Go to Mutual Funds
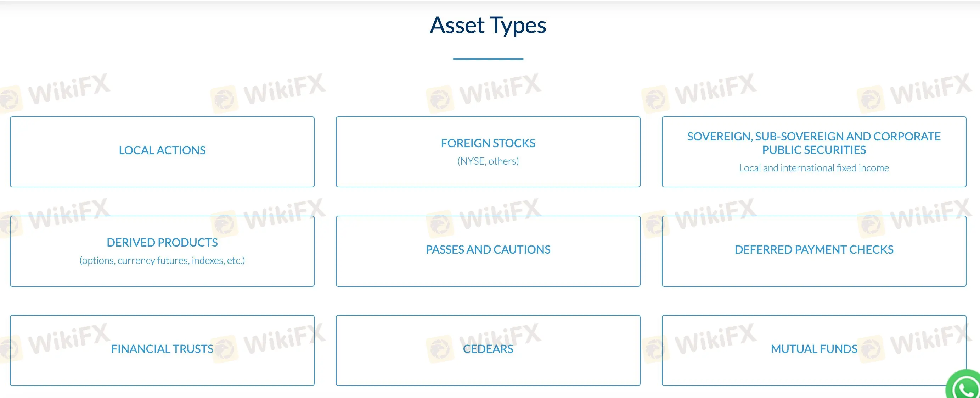The width and height of the screenshot is (980, 398). point(814,349)
